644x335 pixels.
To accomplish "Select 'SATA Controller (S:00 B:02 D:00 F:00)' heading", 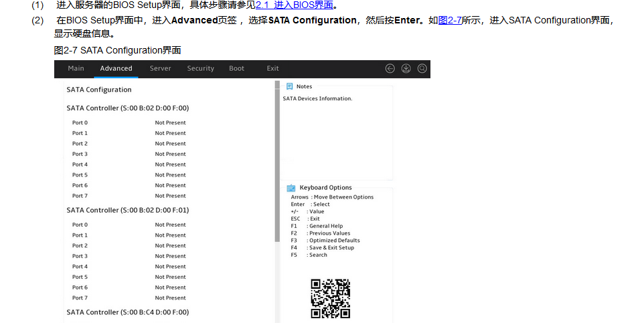I will pyautogui.click(x=128, y=108).
